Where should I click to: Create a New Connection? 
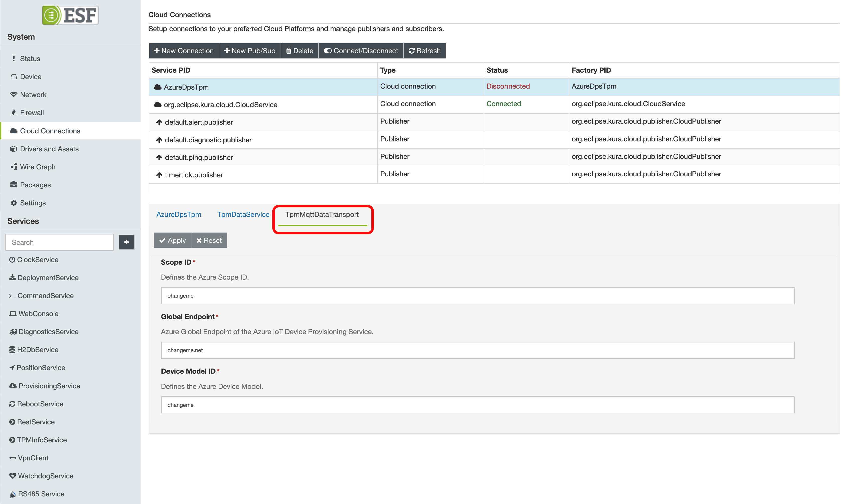point(184,51)
